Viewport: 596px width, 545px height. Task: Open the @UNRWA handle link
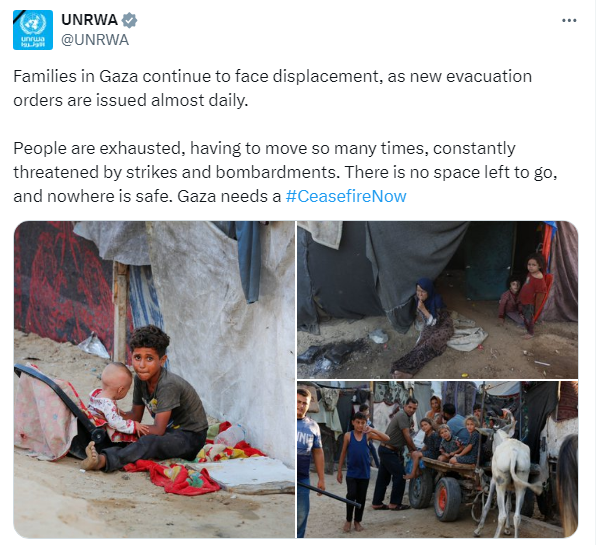(x=95, y=40)
